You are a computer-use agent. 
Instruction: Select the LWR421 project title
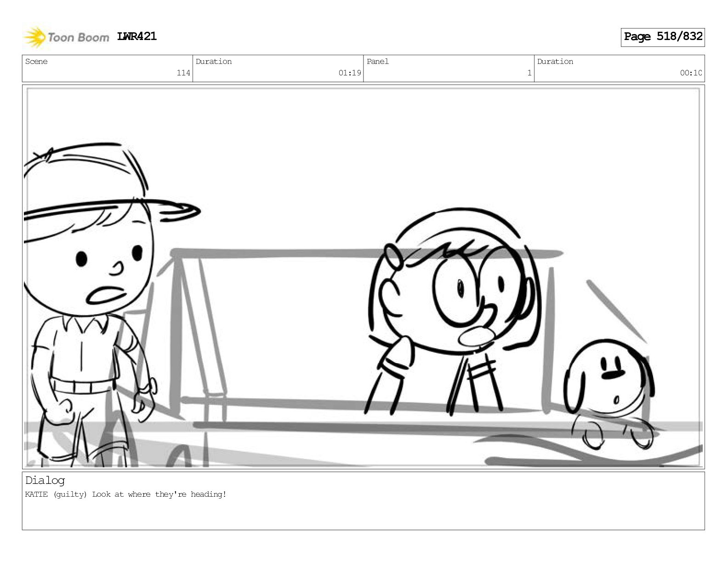pyautogui.click(x=137, y=36)
